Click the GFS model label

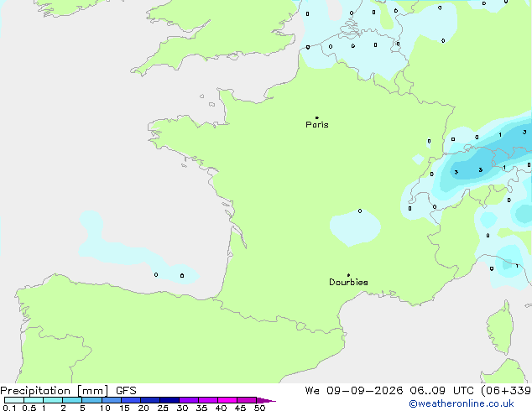coord(126,391)
